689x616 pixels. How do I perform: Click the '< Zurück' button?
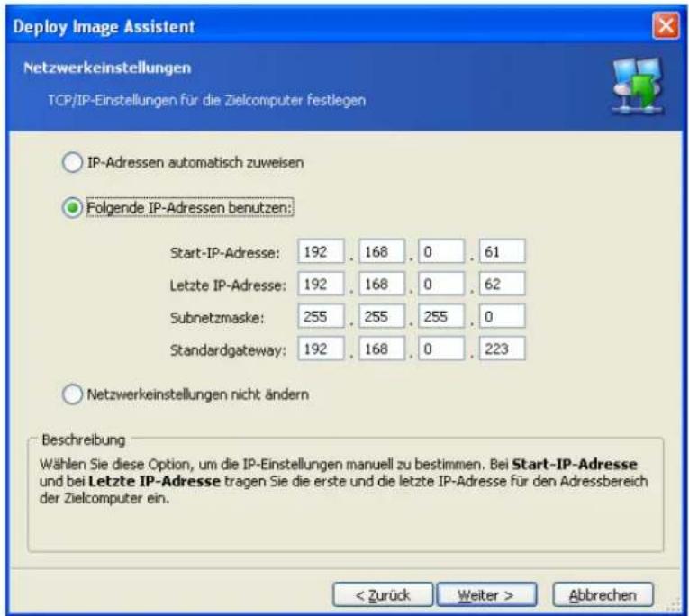pos(383,595)
